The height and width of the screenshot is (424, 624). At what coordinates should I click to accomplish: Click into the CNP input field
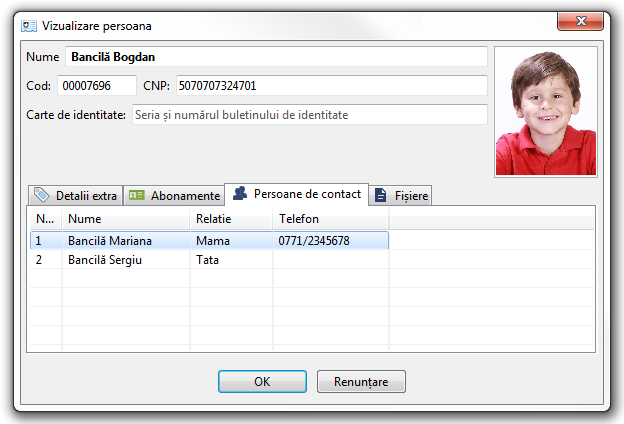pos(331,86)
